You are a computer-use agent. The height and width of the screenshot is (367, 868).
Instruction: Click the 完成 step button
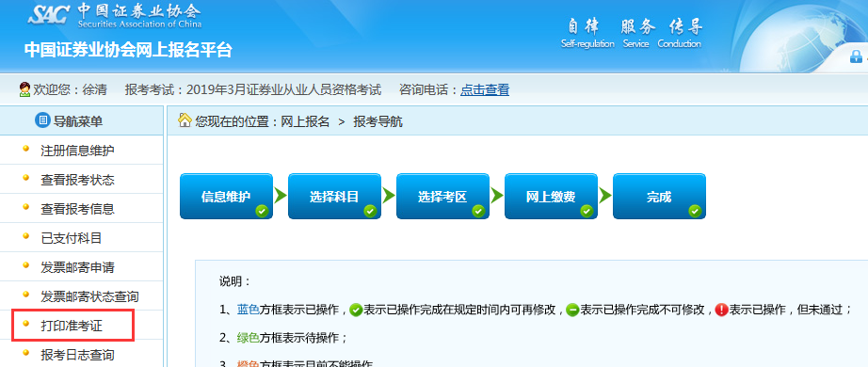659,197
